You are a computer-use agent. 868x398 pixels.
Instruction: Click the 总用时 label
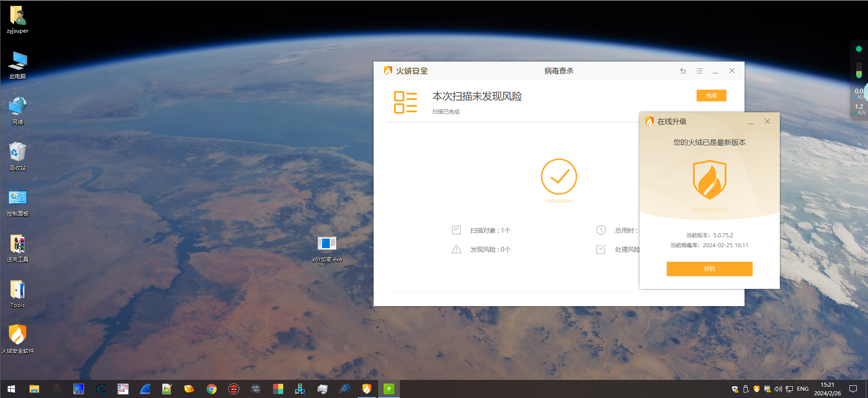click(626, 230)
